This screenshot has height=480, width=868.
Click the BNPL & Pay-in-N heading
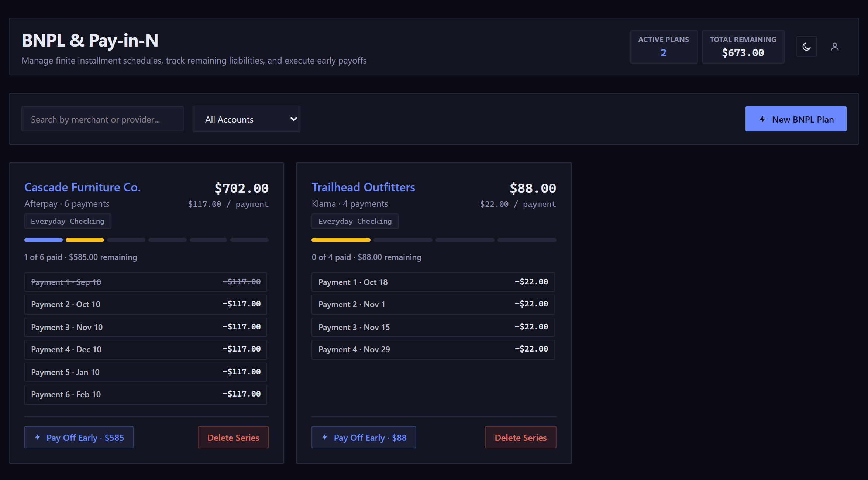click(x=90, y=41)
